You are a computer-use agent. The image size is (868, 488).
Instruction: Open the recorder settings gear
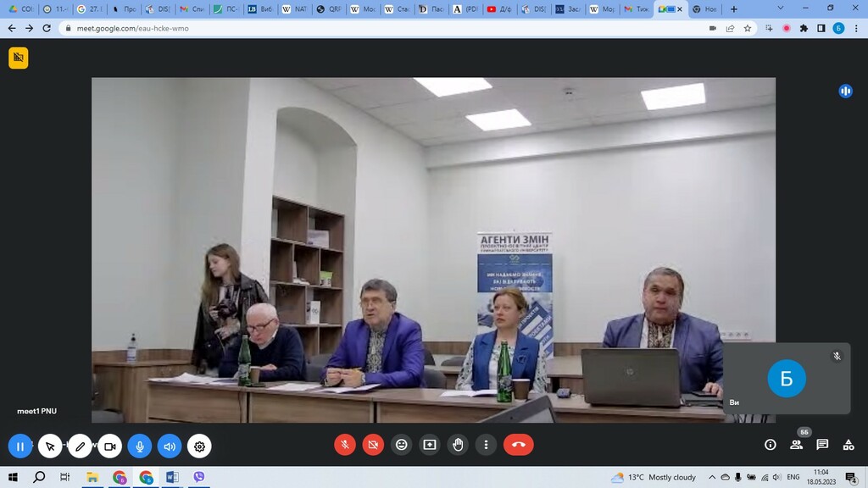point(199,446)
